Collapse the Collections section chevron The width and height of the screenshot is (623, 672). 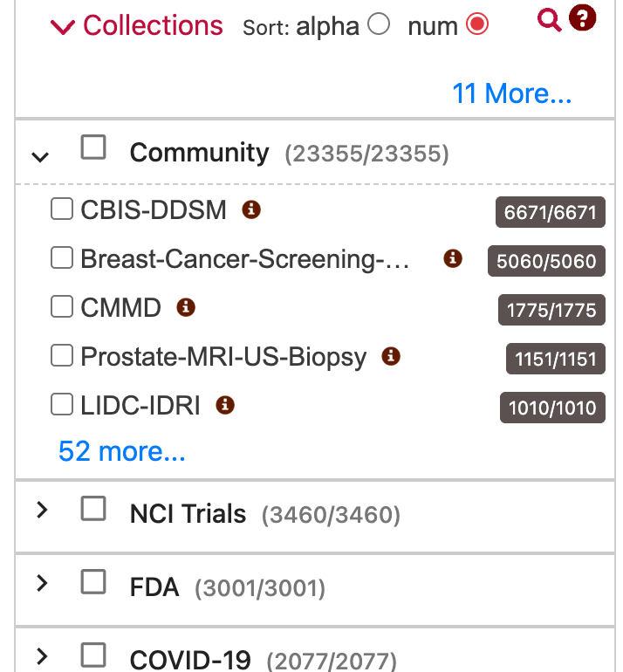click(63, 26)
